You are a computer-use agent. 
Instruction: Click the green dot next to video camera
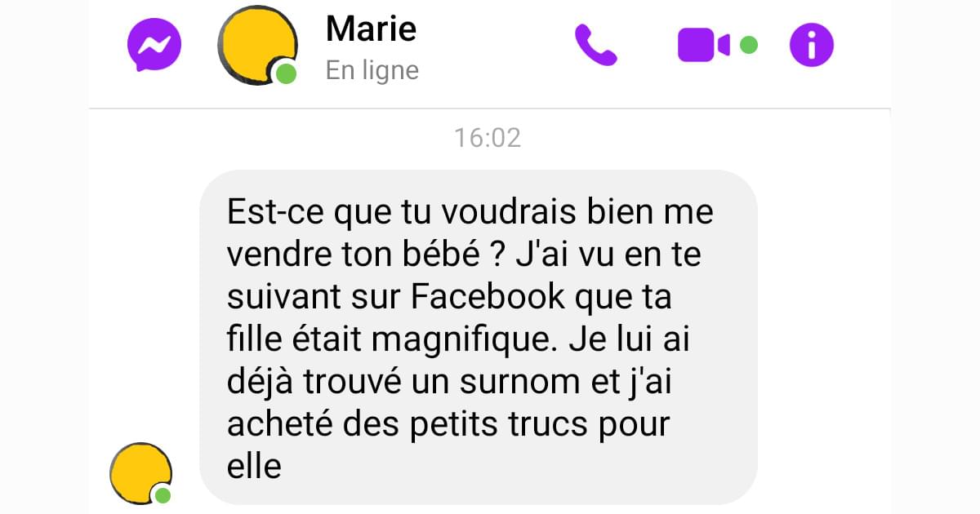748,45
